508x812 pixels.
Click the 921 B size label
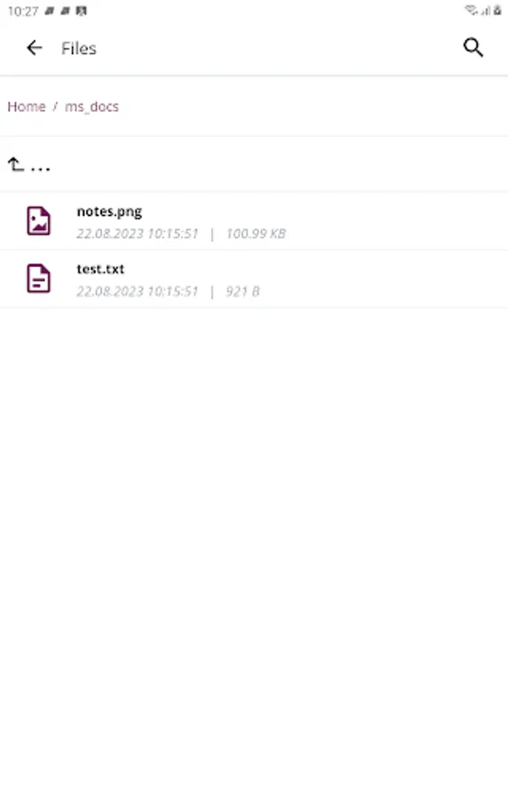click(243, 291)
